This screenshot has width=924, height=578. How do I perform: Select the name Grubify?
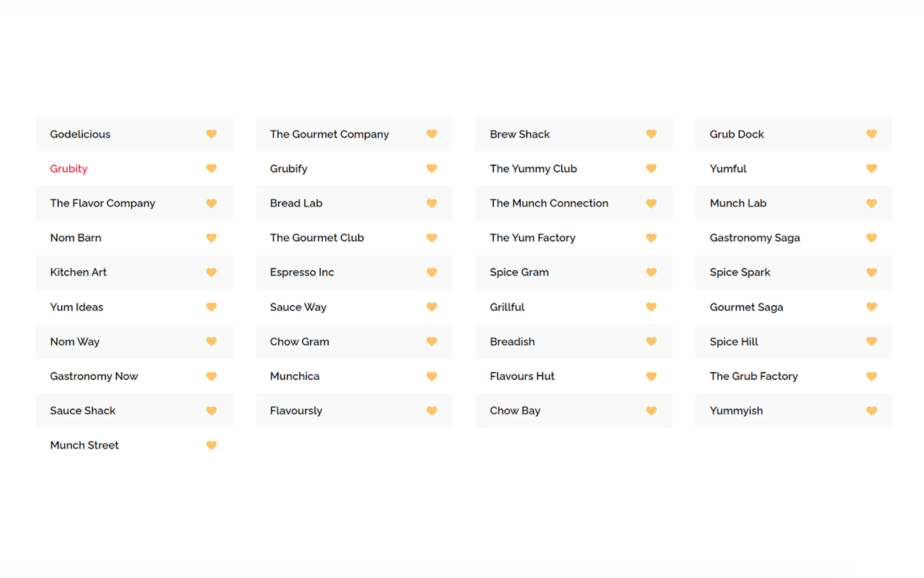(288, 169)
